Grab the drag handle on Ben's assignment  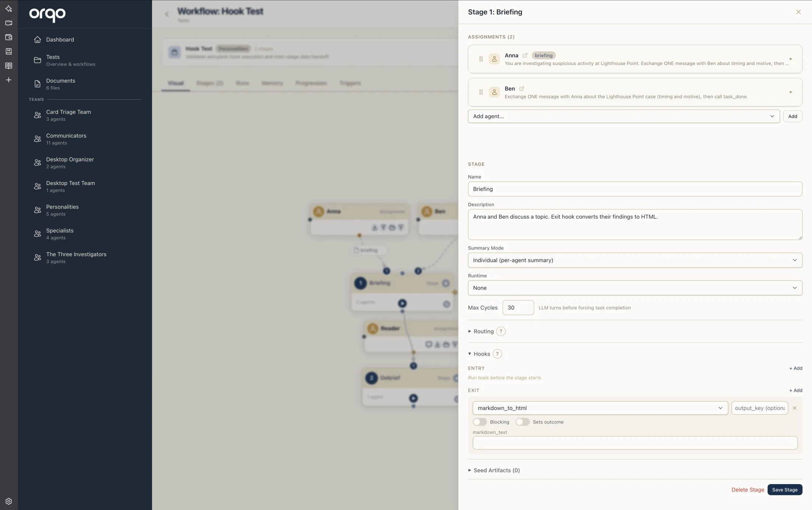pyautogui.click(x=481, y=92)
